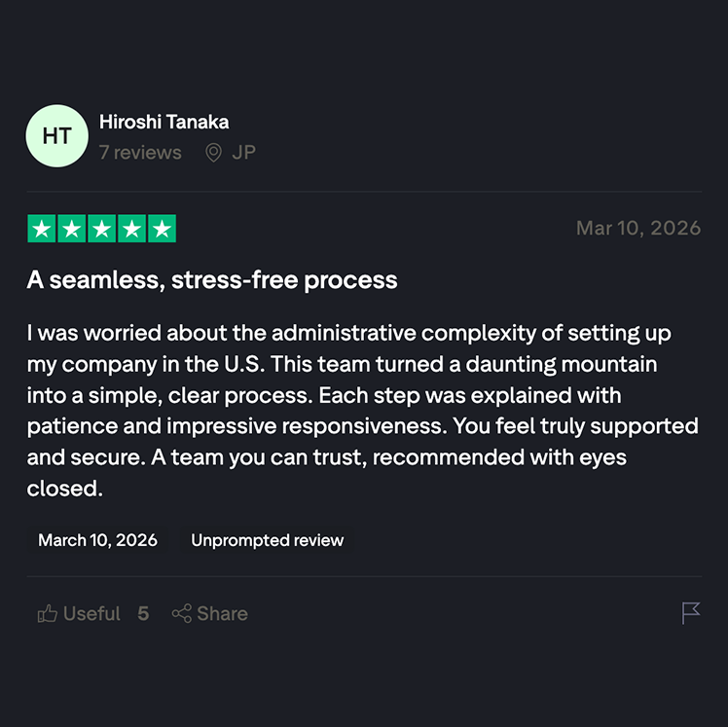Image resolution: width=728 pixels, height=727 pixels.
Task: Click the JP country label
Action: tap(243, 153)
